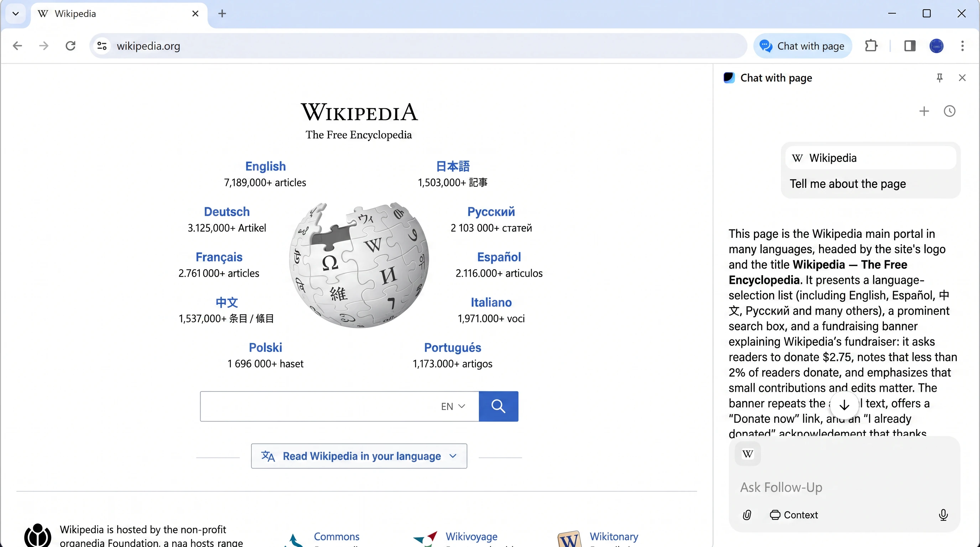Click '7,189,000+ articles' text
980x547 pixels.
265,183
